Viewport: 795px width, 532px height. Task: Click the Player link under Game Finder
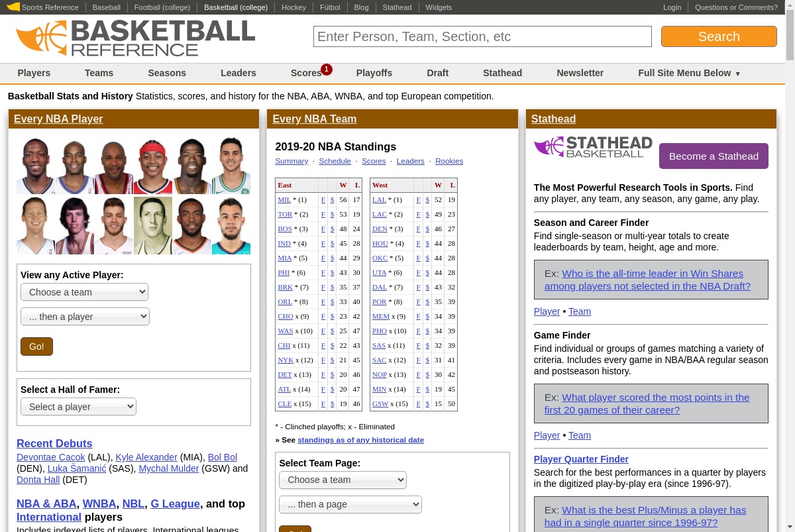(547, 435)
